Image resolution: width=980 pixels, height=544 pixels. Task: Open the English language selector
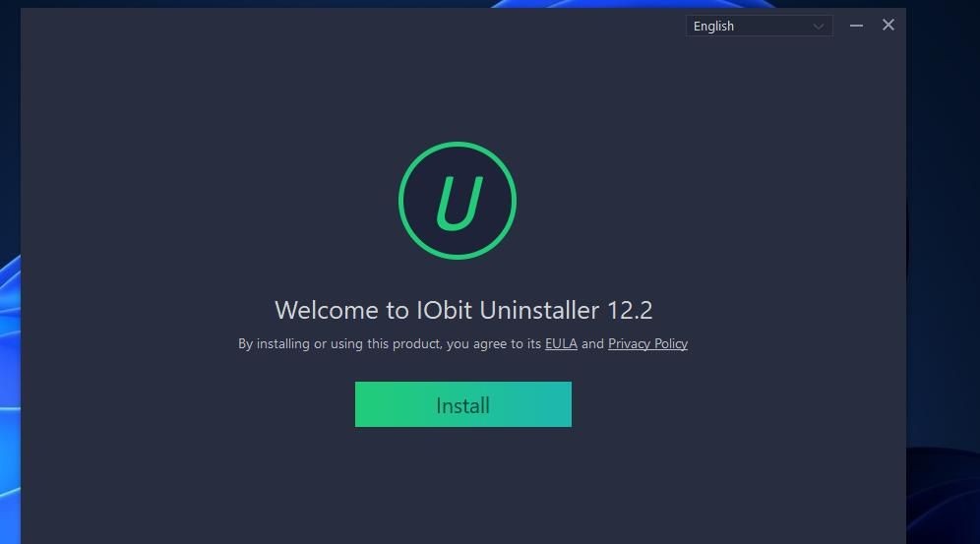click(x=759, y=26)
